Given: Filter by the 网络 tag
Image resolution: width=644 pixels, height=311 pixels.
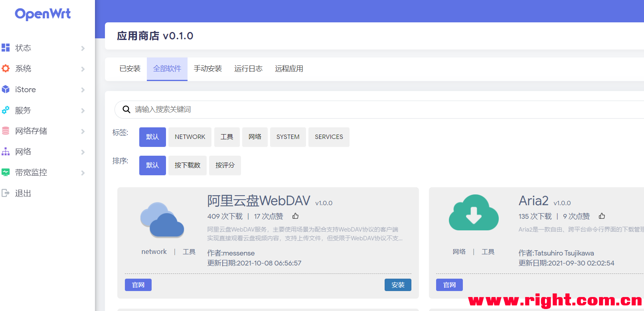Looking at the screenshot, I should tap(255, 137).
